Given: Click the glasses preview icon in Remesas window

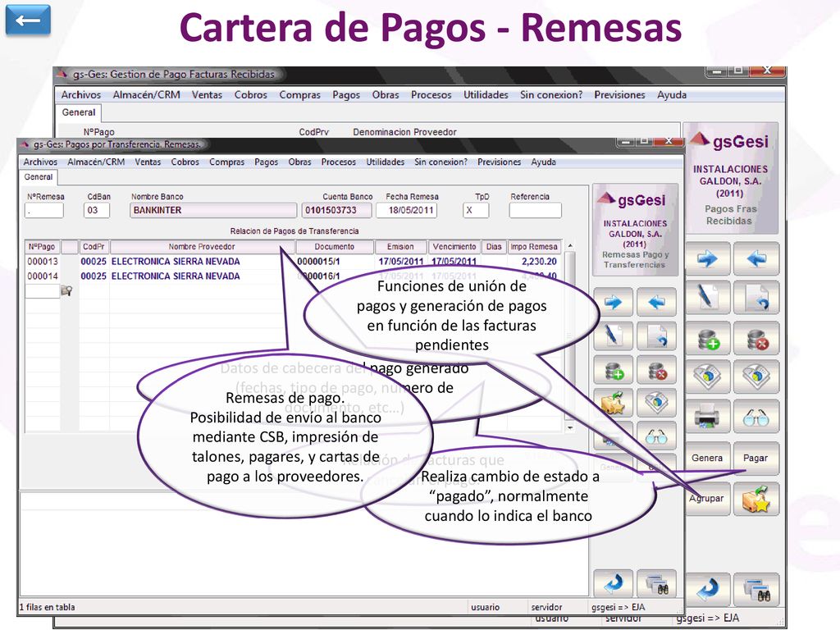Looking at the screenshot, I should click(656, 436).
